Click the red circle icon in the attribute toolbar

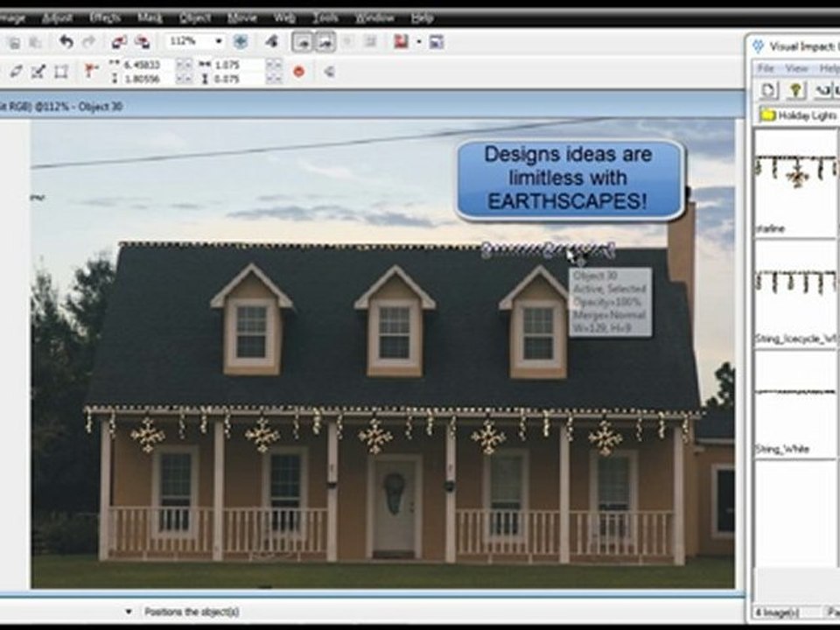(299, 71)
